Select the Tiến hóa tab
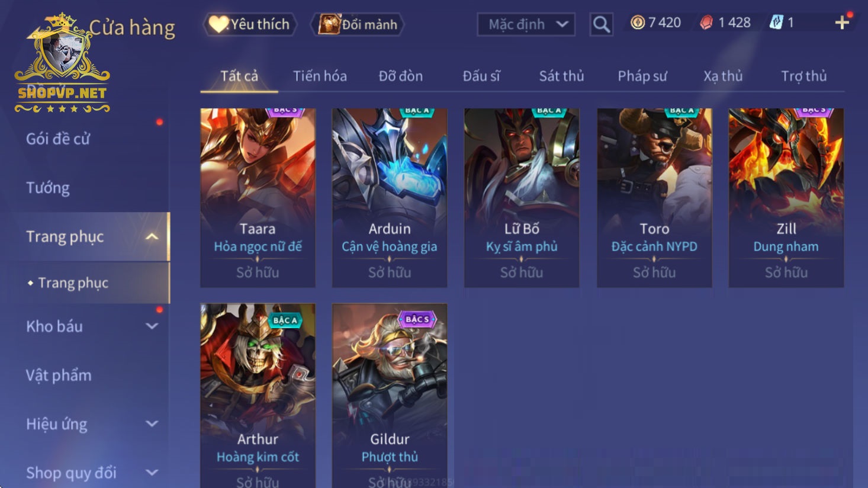The image size is (868, 488). 320,76
